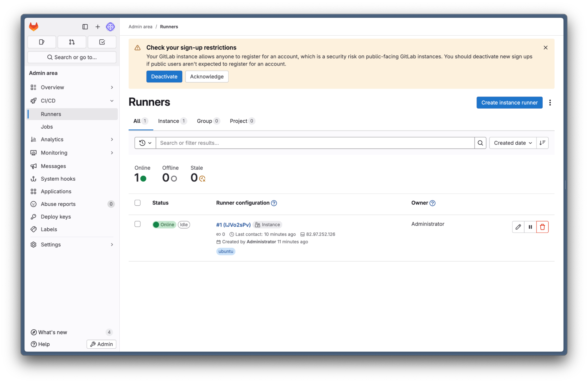Click Admin area breadcrumb link
Image resolution: width=588 pixels, height=383 pixels.
pyautogui.click(x=140, y=27)
